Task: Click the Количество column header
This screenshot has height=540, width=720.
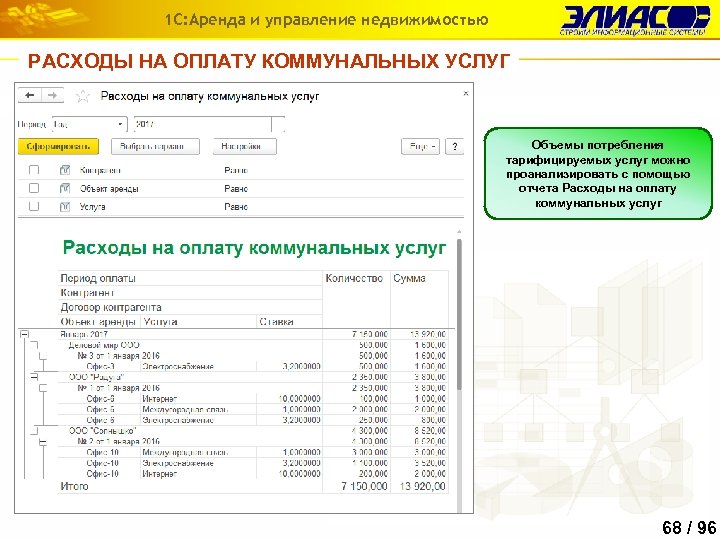Action: pyautogui.click(x=354, y=278)
